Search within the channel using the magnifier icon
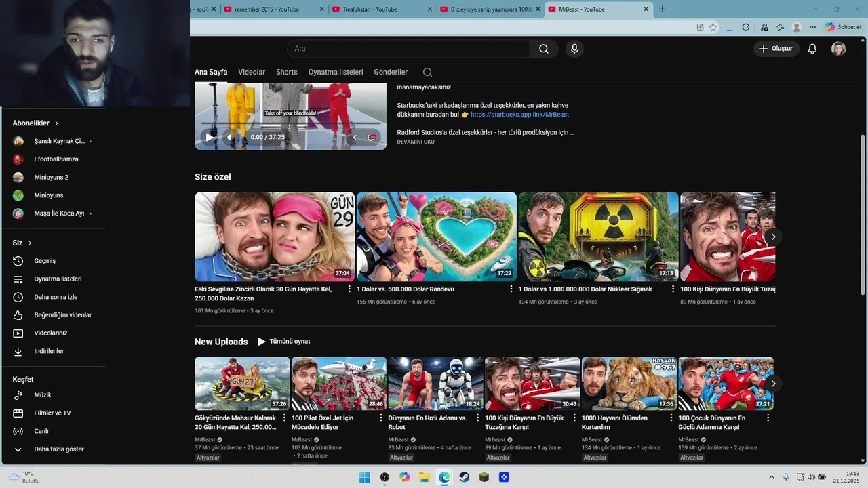This screenshot has height=488, width=868. tap(427, 72)
